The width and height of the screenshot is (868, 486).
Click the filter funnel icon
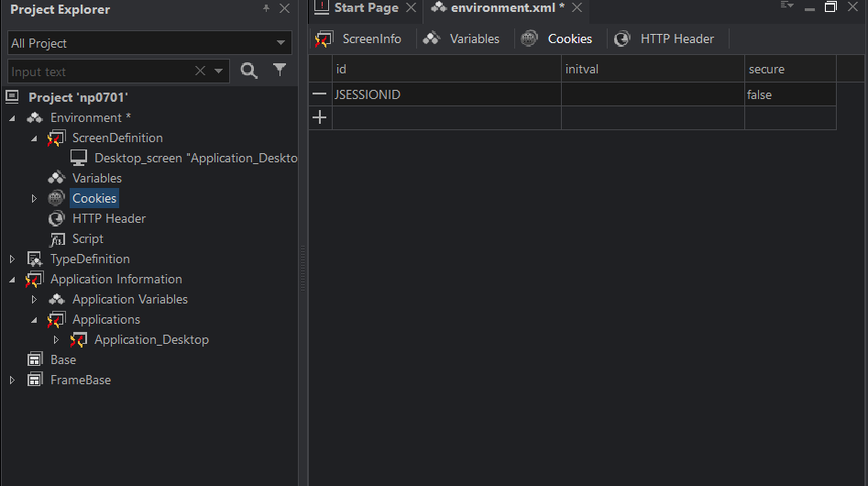click(x=280, y=70)
